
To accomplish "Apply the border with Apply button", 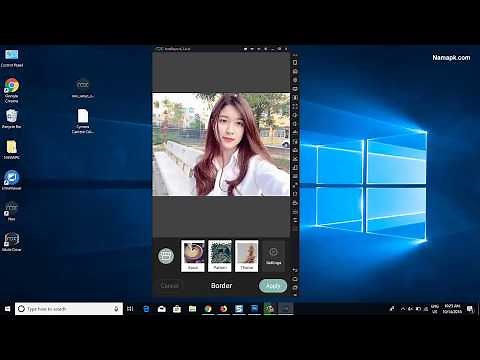I will coord(273,286).
